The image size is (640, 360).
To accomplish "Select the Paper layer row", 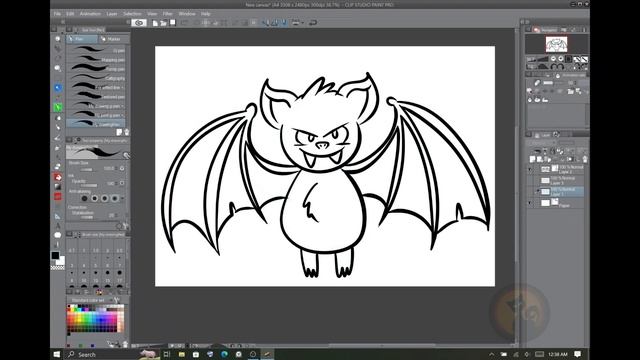I will 557,202.
